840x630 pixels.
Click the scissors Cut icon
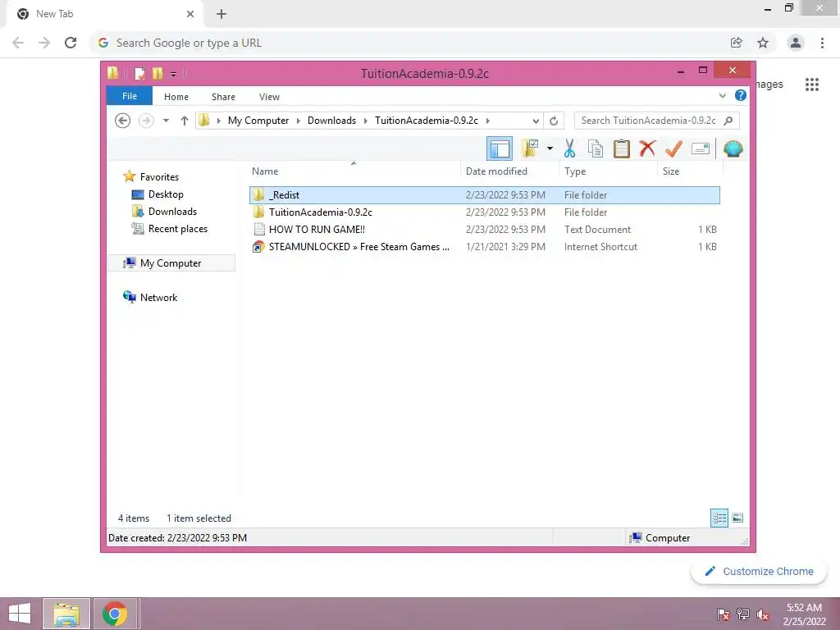(x=569, y=148)
